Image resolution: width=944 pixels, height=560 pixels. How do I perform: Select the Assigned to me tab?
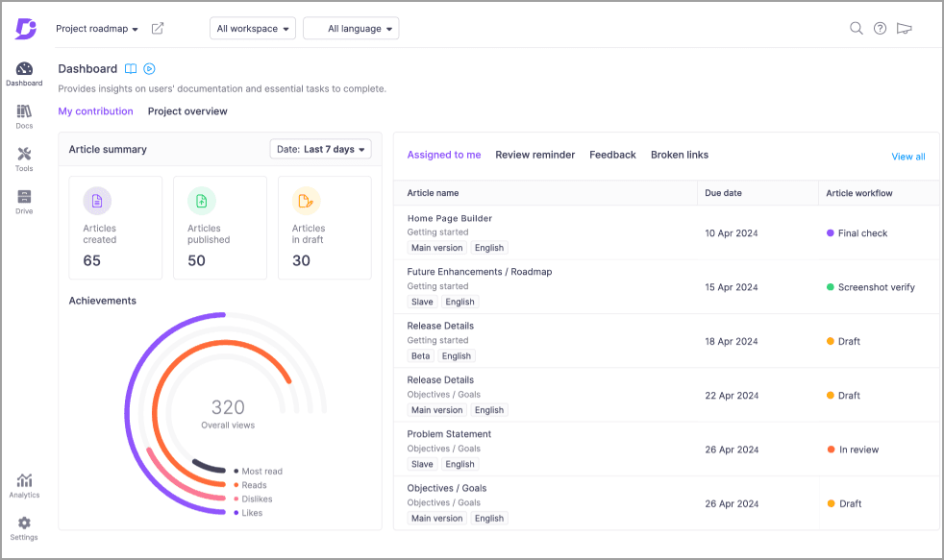click(444, 155)
